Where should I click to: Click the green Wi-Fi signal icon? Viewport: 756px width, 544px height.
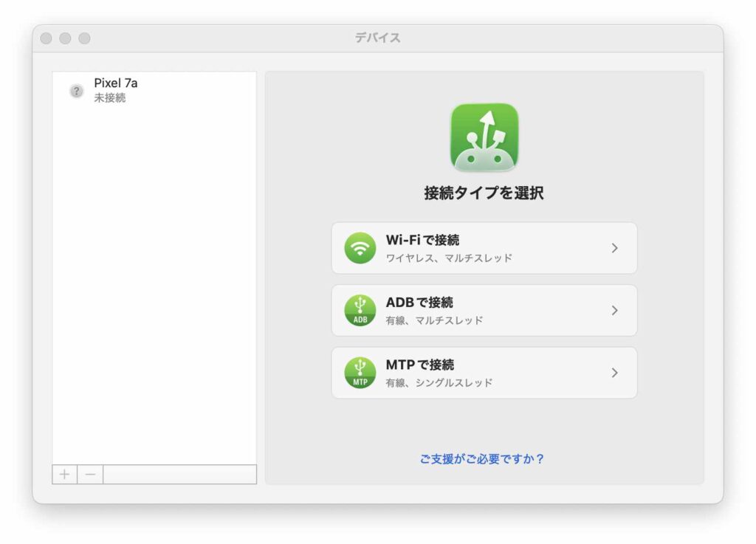[360, 248]
